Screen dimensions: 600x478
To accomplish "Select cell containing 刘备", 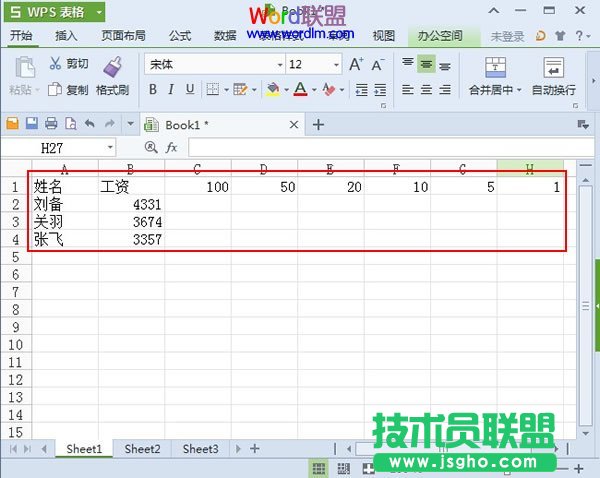I will pos(65,204).
